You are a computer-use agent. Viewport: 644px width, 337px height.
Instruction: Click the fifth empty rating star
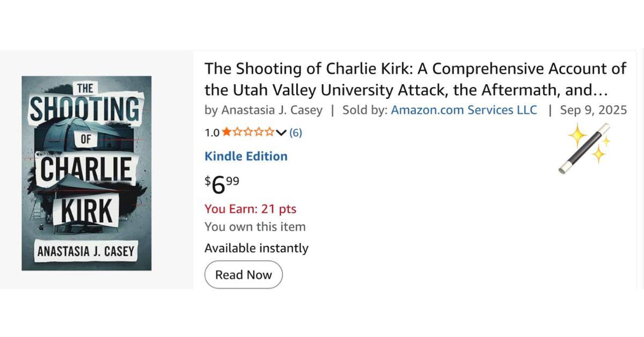270,131
